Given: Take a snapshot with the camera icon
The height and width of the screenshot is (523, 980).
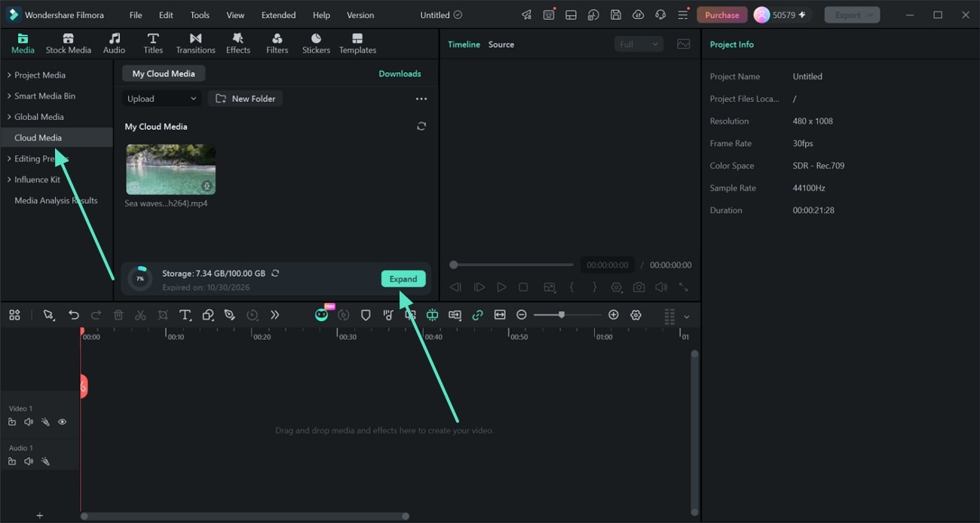Looking at the screenshot, I should coord(639,287).
